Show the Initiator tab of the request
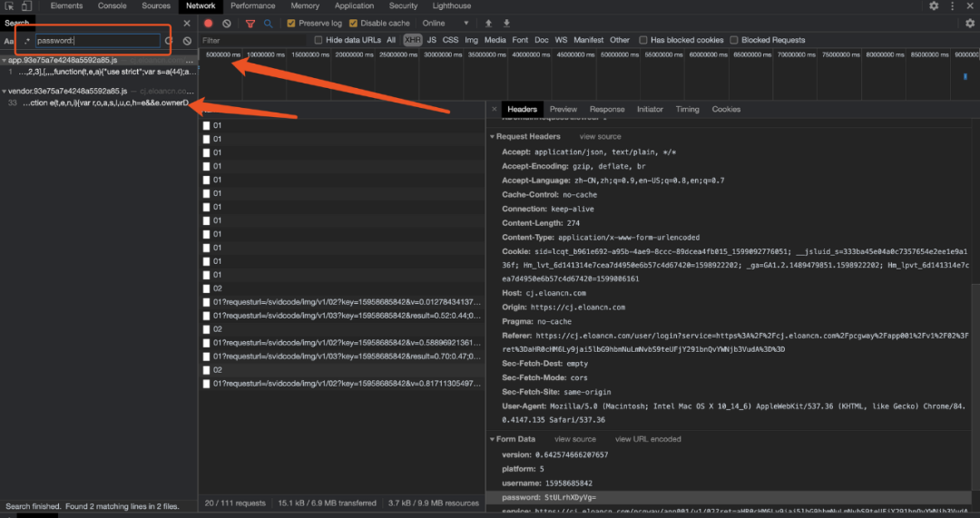980x518 pixels. point(650,110)
